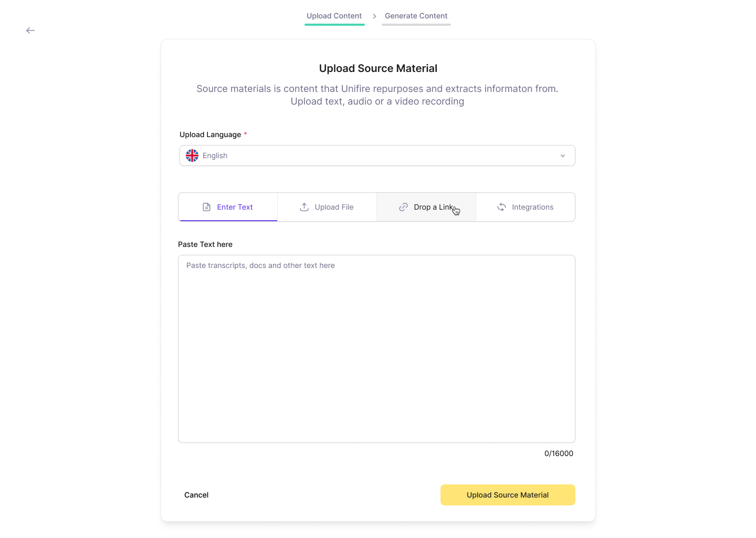This screenshot has height=538, width=756.
Task: Click the UK flag icon
Action: tap(192, 156)
